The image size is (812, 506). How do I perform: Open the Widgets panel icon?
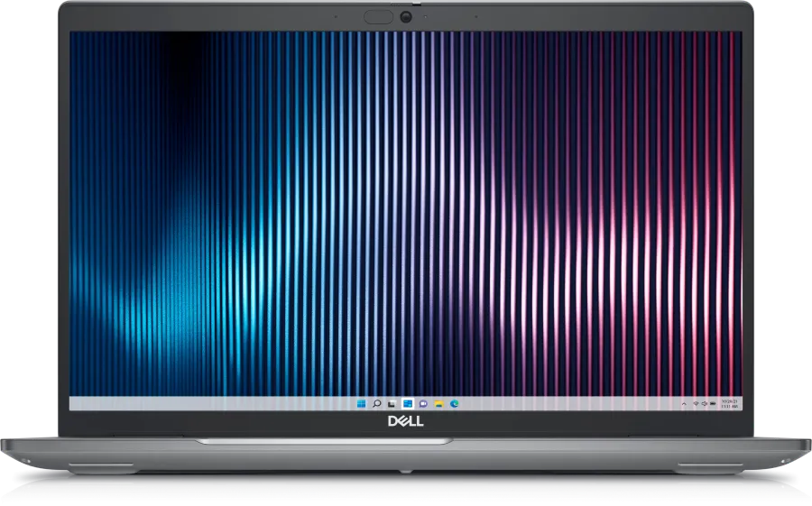pos(408,403)
